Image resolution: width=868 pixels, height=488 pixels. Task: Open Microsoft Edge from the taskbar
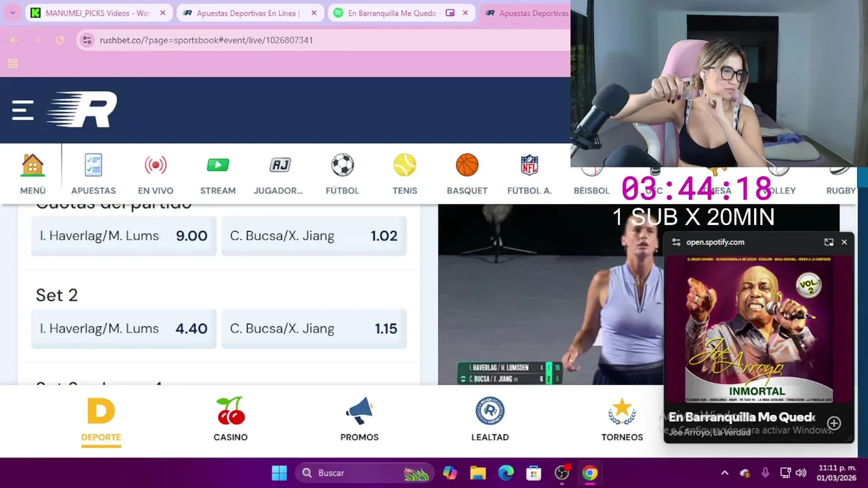pyautogui.click(x=506, y=472)
